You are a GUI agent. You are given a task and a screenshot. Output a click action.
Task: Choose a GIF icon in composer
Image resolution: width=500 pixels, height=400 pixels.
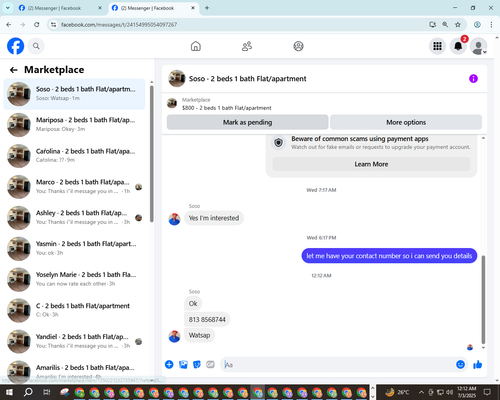coord(210,364)
